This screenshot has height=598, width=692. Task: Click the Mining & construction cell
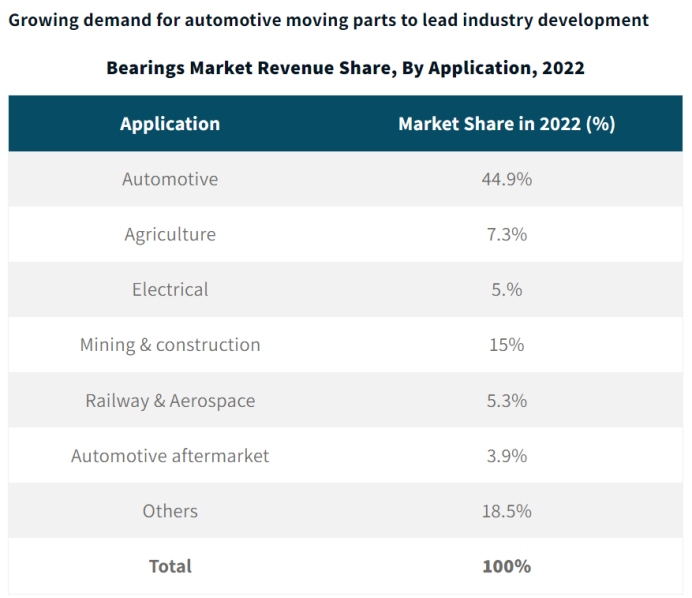point(170,345)
